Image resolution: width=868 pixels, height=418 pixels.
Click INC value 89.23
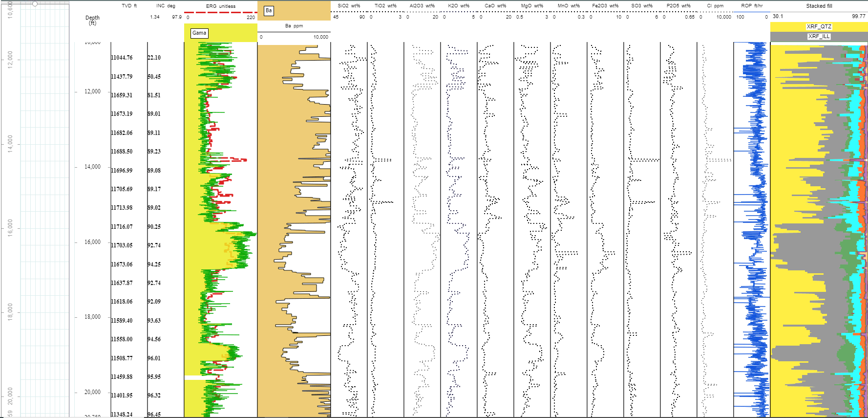click(x=154, y=152)
